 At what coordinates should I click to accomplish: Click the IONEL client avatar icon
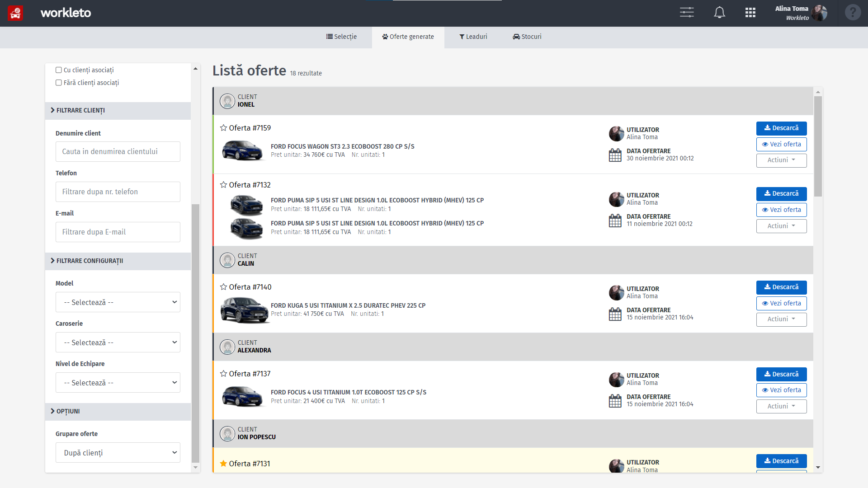[x=227, y=101]
